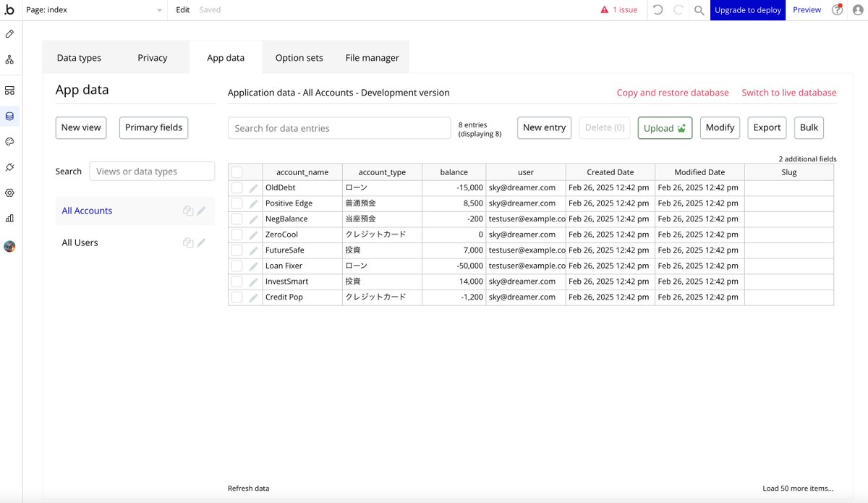The image size is (868, 503).
Task: Click Load 50 more items link
Action: coord(798,489)
